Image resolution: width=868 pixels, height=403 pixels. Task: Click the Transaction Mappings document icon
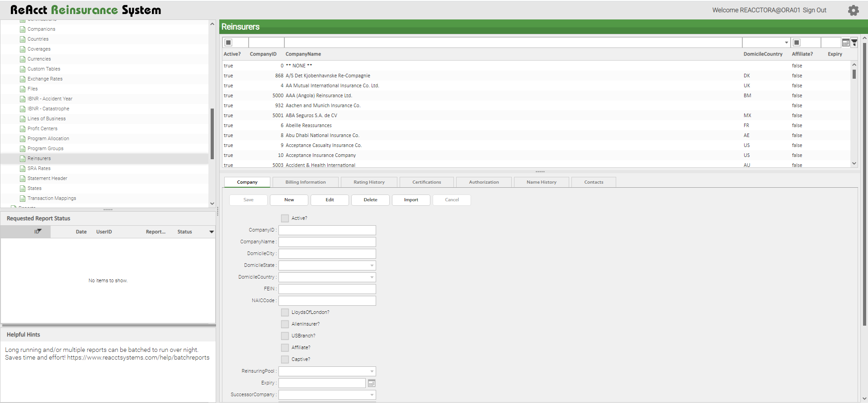coord(23,199)
